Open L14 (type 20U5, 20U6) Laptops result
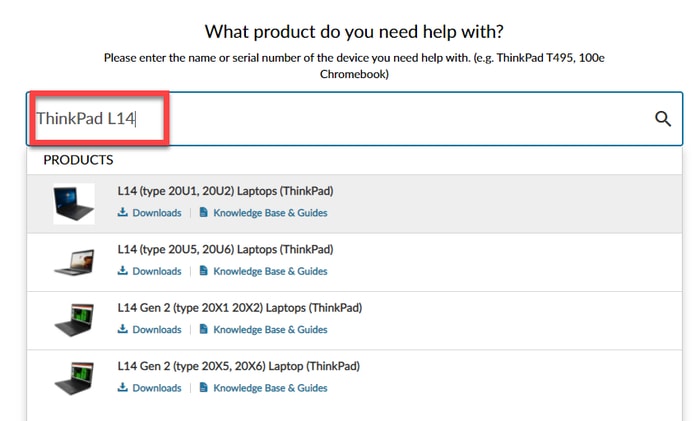Viewport: 700px width, 421px height. pos(225,249)
